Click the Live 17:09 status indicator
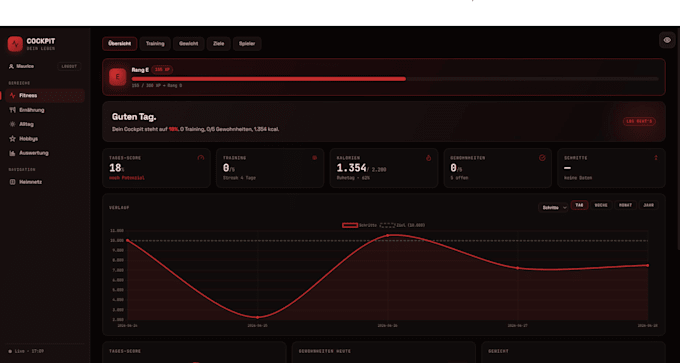The width and height of the screenshot is (680, 363). coord(26,351)
